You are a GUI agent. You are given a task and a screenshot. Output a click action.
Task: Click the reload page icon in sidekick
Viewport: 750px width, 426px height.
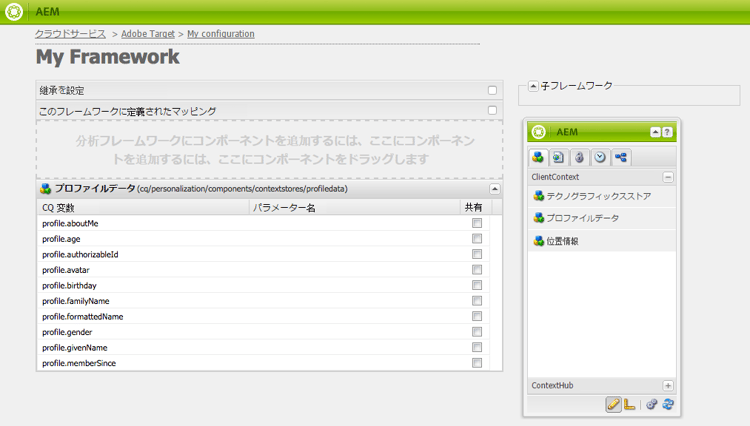coord(668,404)
